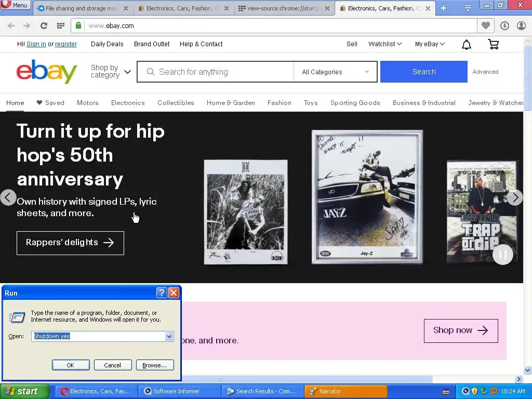Image resolution: width=532 pixels, height=399 pixels.
Task: Open the Collectibles category
Action: click(176, 103)
